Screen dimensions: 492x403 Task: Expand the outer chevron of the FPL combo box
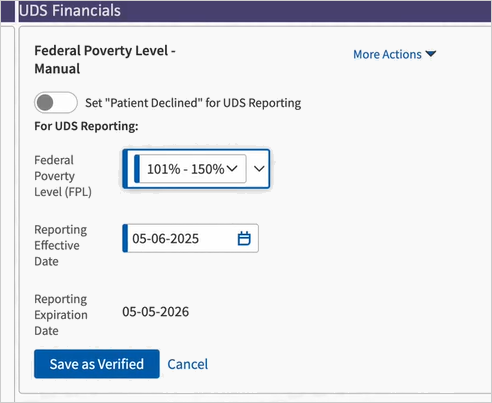coord(259,169)
